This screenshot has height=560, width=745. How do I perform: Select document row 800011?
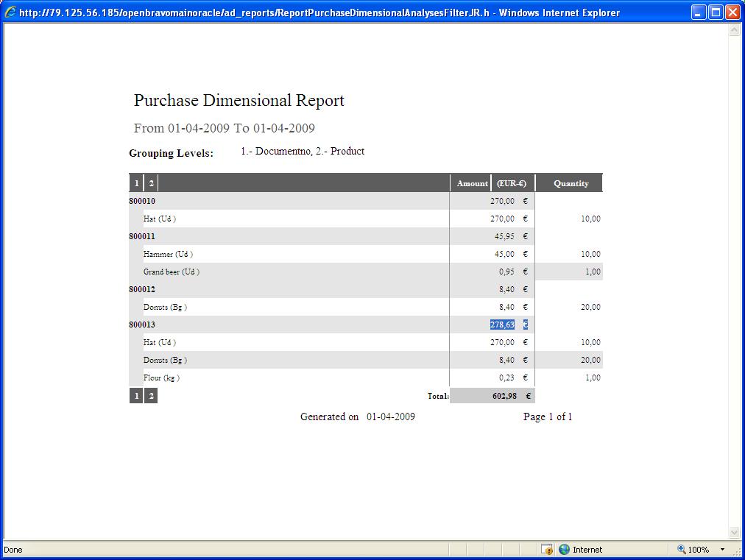(x=142, y=236)
